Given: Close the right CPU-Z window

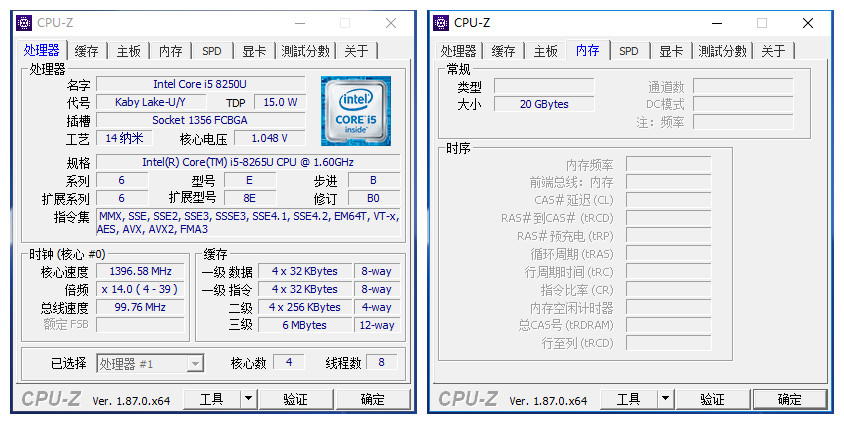Looking at the screenshot, I should tap(808, 23).
